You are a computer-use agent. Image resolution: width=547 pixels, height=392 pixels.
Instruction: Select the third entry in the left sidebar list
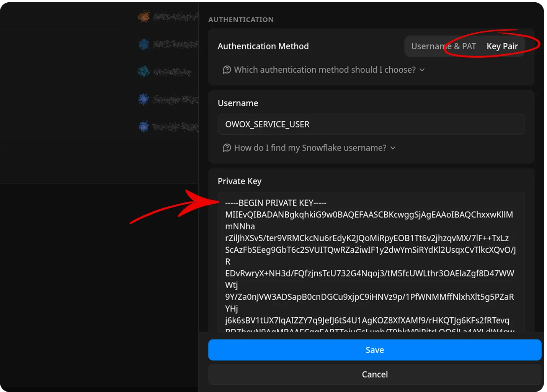coord(172,71)
